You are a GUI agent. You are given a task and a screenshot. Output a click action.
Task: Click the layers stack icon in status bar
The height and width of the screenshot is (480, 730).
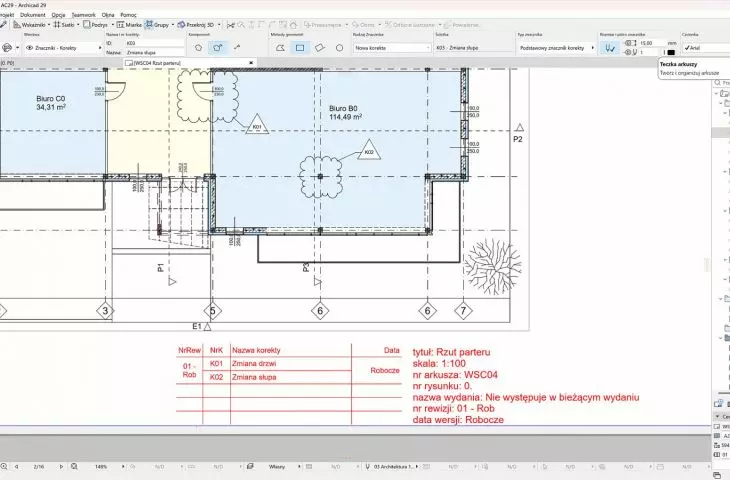250,466
